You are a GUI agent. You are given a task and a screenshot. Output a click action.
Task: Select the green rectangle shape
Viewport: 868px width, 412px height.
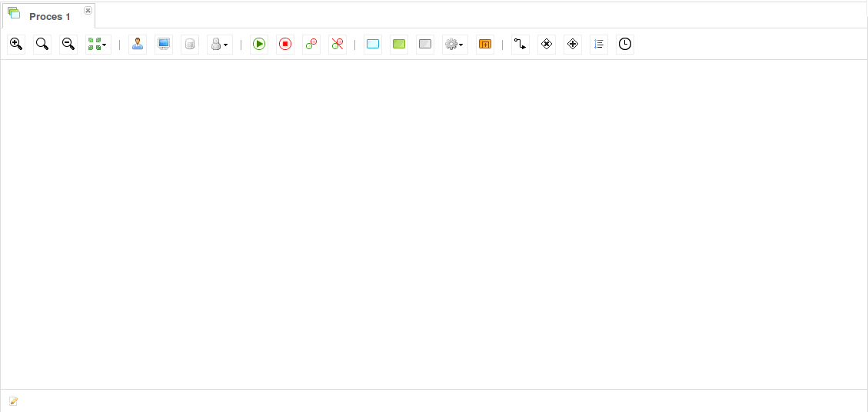click(399, 45)
